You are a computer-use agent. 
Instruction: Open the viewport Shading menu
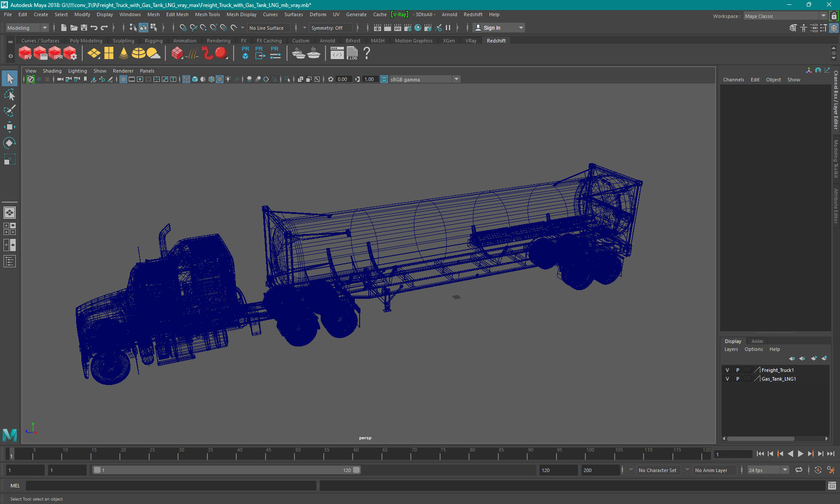pyautogui.click(x=52, y=71)
